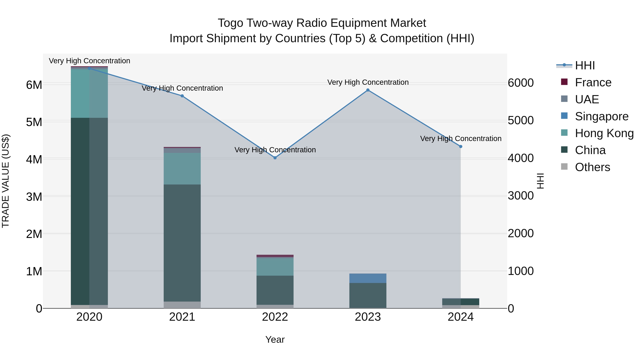Screen dimensions: 644x362
Task: Click the 6M trade value axis tick
Action: click(34, 85)
